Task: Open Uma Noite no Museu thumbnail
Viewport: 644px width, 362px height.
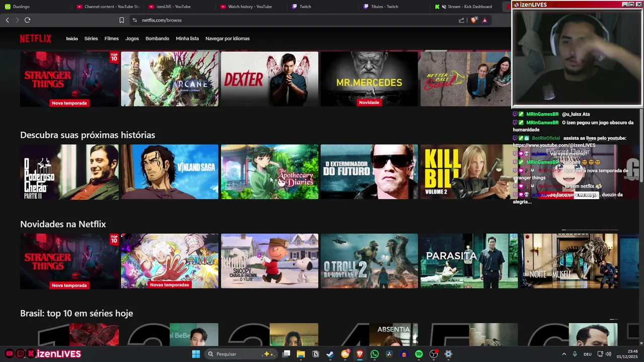Action: (x=569, y=261)
